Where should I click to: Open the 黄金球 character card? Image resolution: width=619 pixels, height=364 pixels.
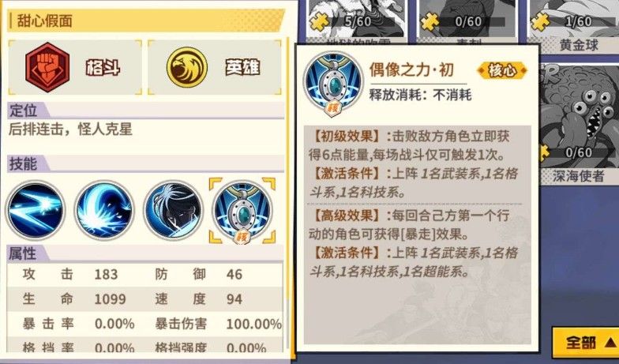tap(575, 25)
